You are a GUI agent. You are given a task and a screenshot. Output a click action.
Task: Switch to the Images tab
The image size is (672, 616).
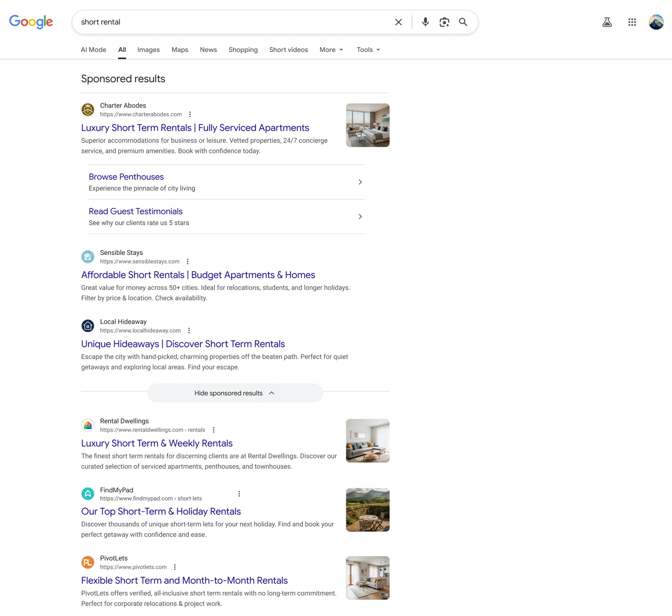[148, 50]
